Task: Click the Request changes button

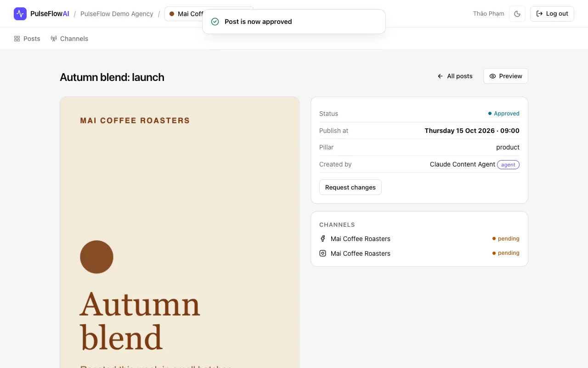Action: (x=351, y=187)
